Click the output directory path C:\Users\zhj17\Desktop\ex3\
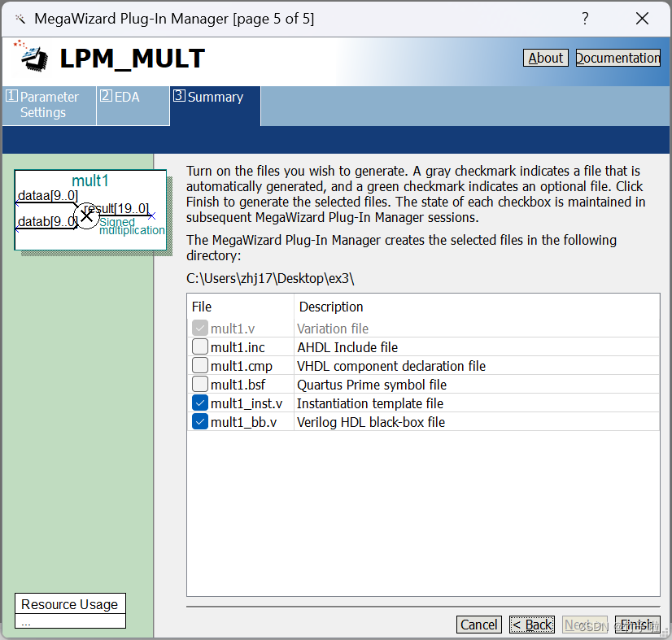 pyautogui.click(x=270, y=278)
